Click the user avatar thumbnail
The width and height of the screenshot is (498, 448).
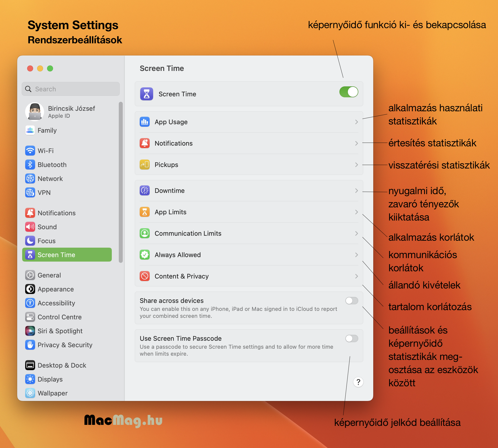pos(35,112)
